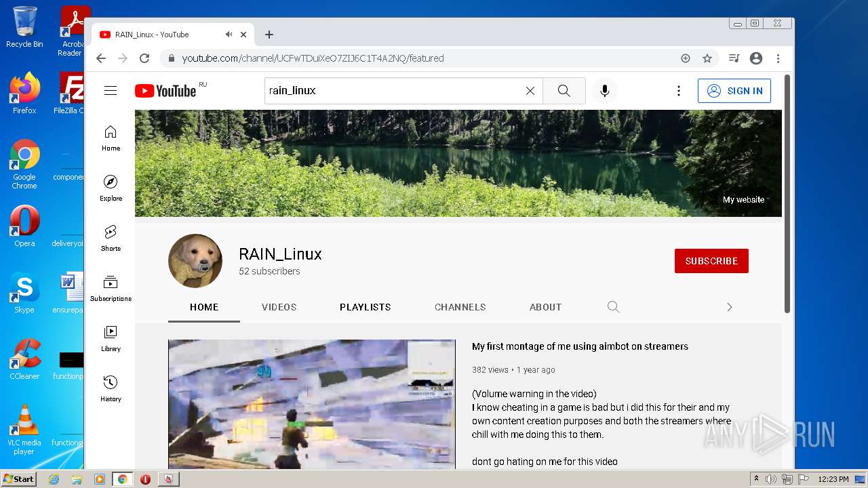Open the Windows Start button
This screenshot has height=488, width=868.
[18, 479]
